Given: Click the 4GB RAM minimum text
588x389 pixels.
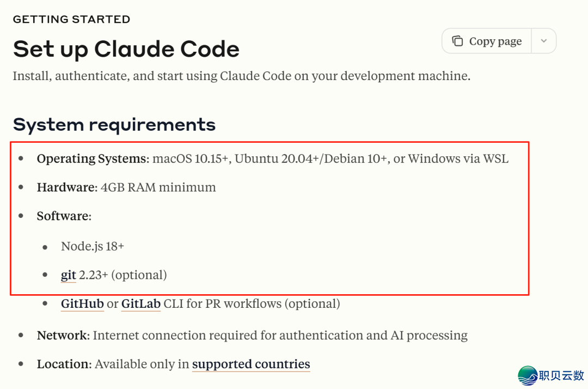Looking at the screenshot, I should tap(158, 187).
